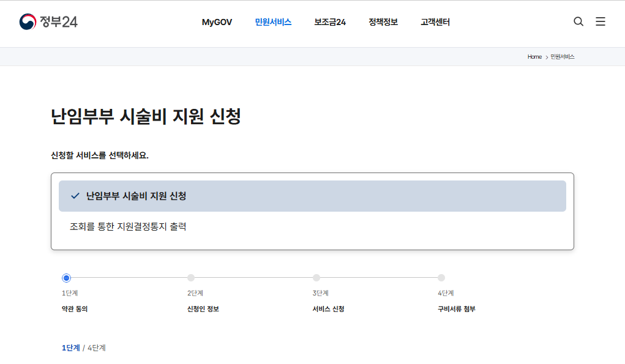This screenshot has width=625, height=364.
Task: Open the hamburger menu icon
Action: coord(601,21)
